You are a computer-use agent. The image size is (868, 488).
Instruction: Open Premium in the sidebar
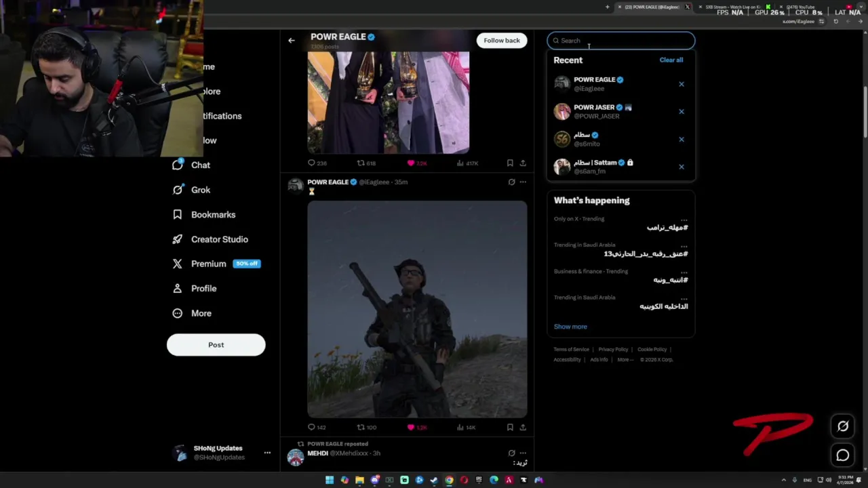[x=216, y=264]
